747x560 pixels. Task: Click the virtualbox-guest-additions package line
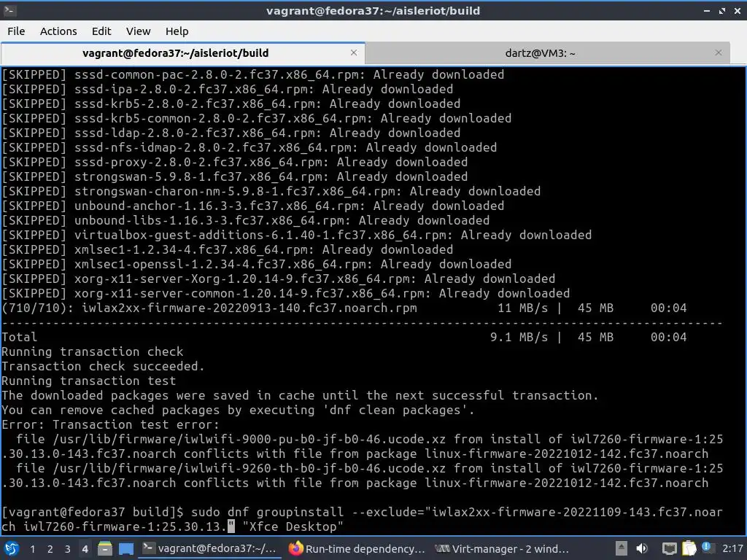coord(296,235)
